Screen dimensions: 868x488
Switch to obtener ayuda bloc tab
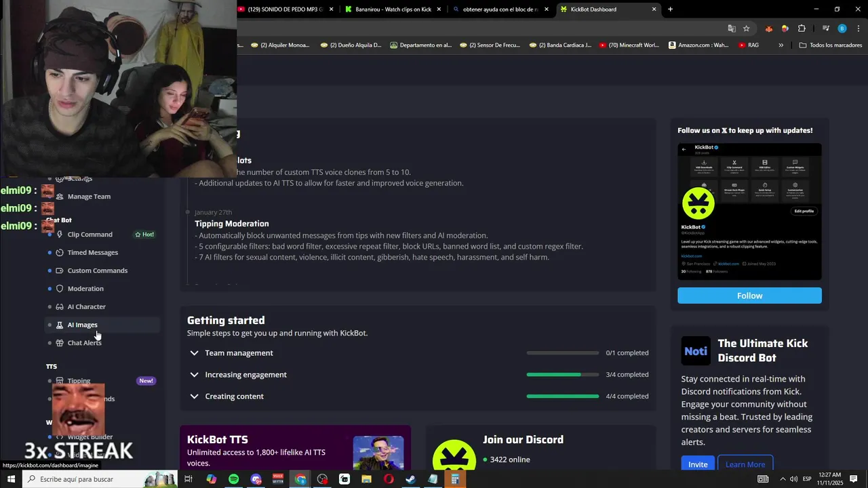click(x=500, y=9)
